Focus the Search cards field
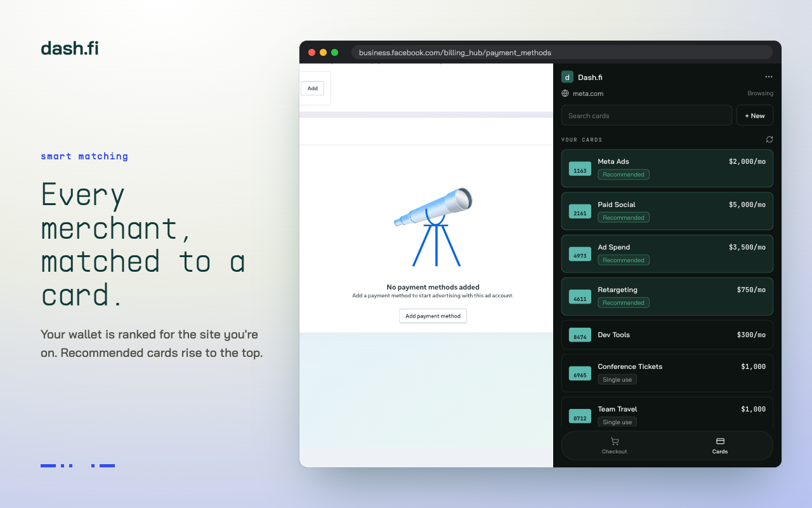Image resolution: width=812 pixels, height=508 pixels. pos(646,116)
